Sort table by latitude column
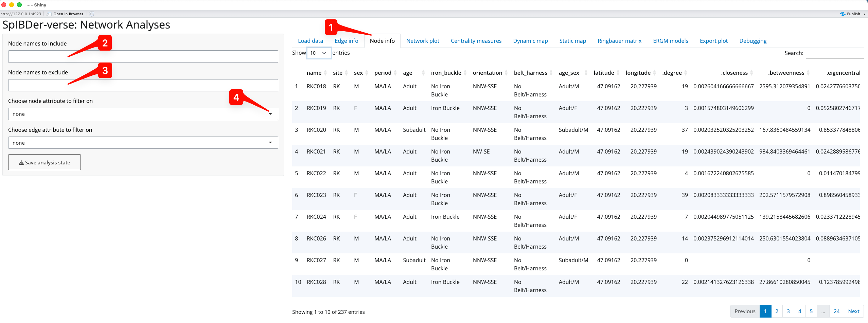Viewport: 868px width, 323px height. (607, 73)
